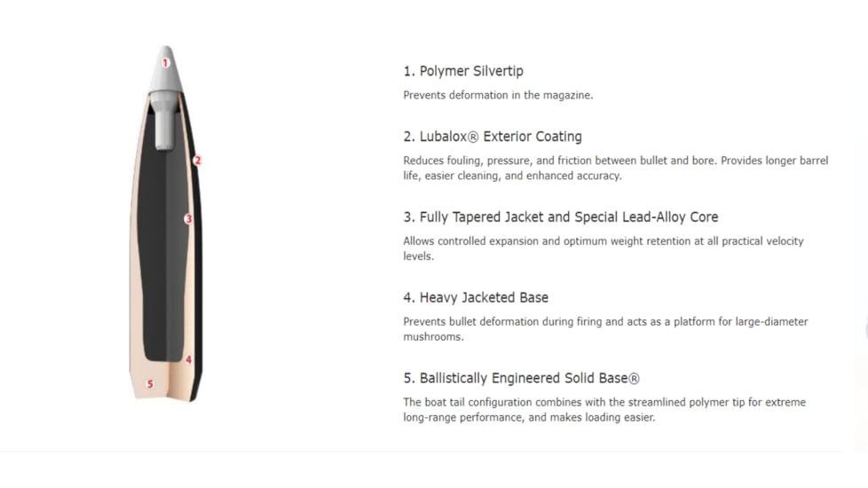Click the red number 1 marker on bullet tip
The height and width of the screenshot is (488, 868).
(165, 63)
